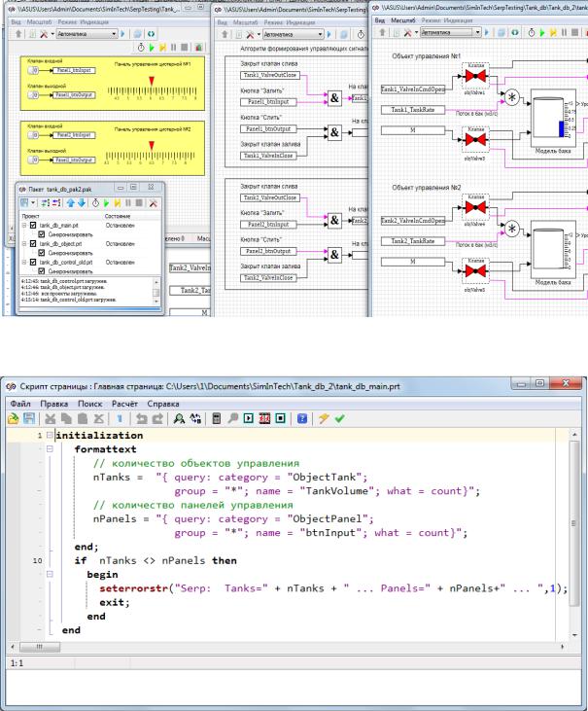Select the Tank2_TankRate block
The image size is (588, 711).
[x=413, y=241]
